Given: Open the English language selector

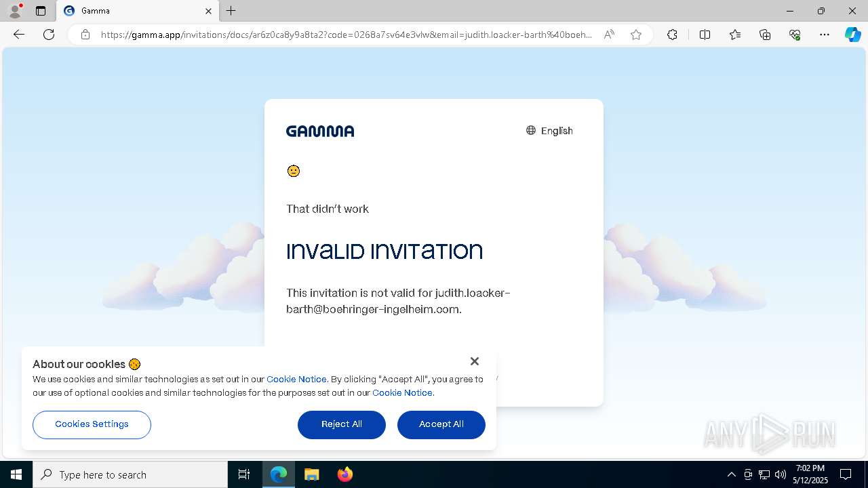Looking at the screenshot, I should tap(549, 131).
